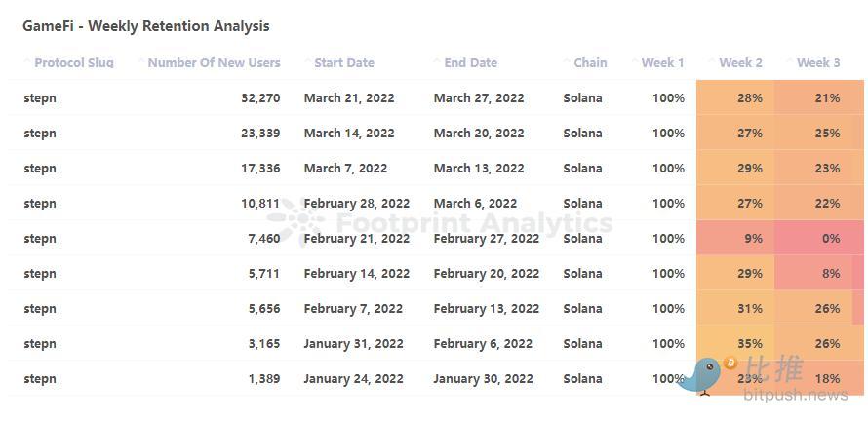
Task: Click sort caret beside Week 1 header
Action: pyautogui.click(x=634, y=61)
